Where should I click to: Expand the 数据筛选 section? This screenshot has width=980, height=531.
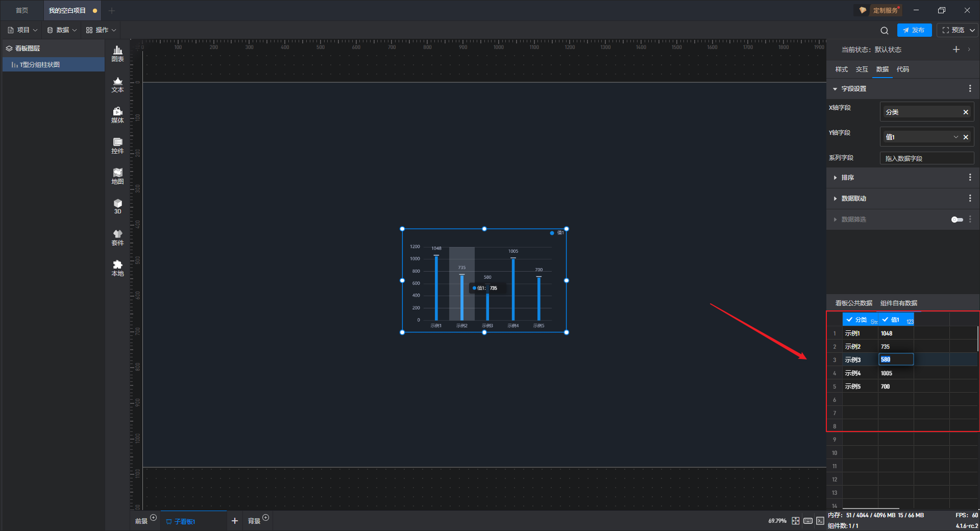(x=835, y=220)
